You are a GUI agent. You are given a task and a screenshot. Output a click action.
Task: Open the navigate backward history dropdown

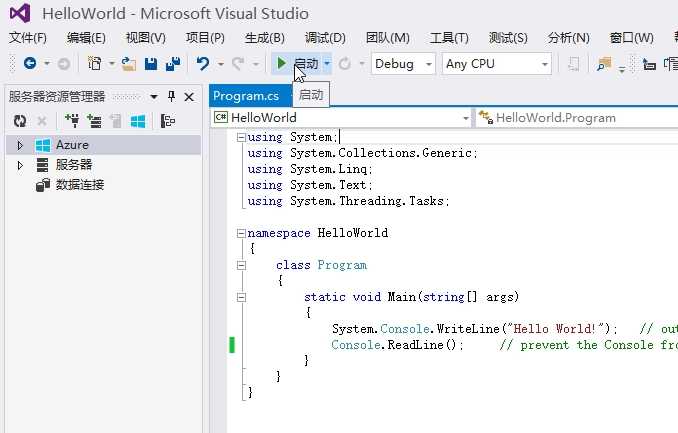pos(47,64)
